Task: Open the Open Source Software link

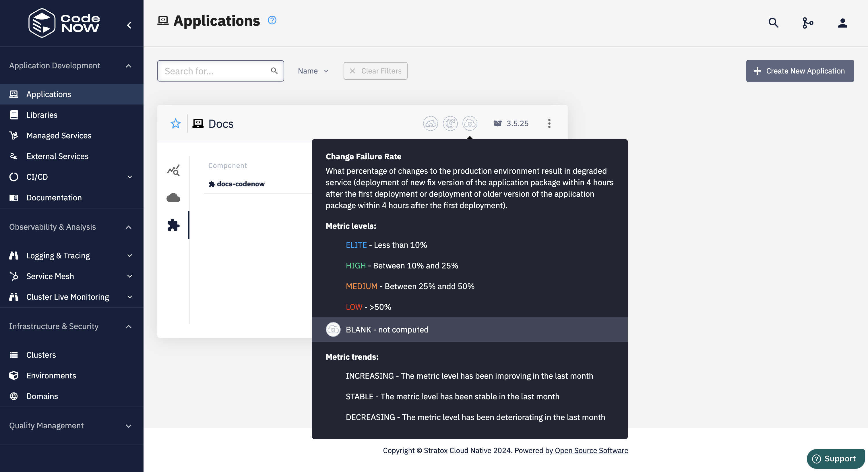Action: click(x=591, y=450)
